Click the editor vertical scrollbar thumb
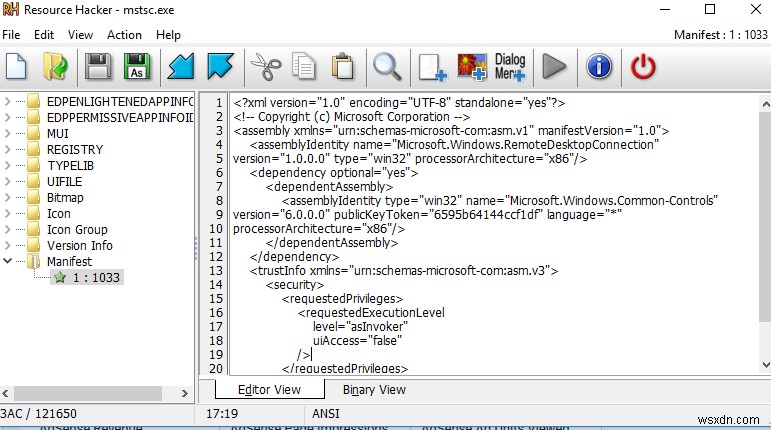 coord(766,216)
